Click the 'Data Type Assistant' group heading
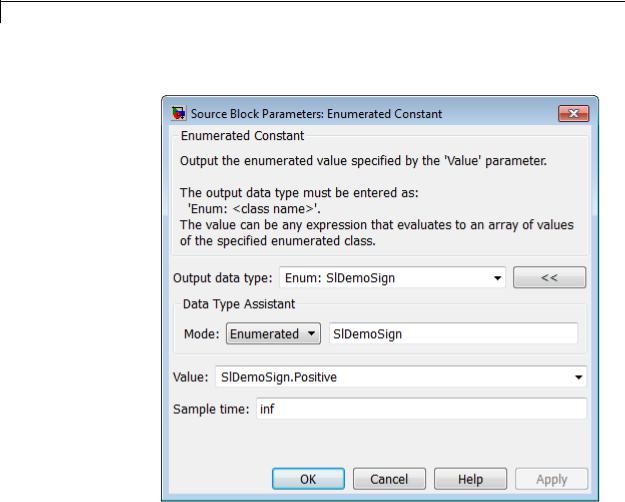The height and width of the screenshot is (502, 625). tap(239, 304)
